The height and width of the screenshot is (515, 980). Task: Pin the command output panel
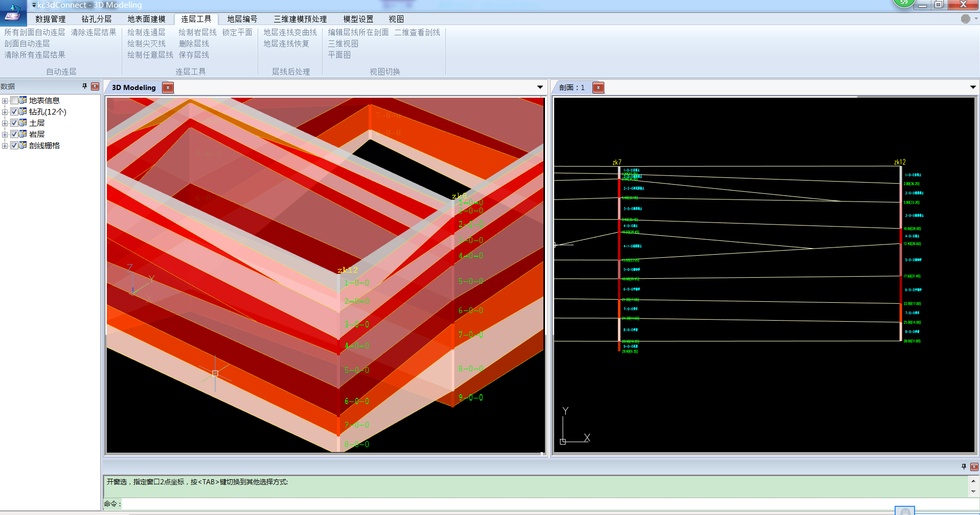click(964, 466)
